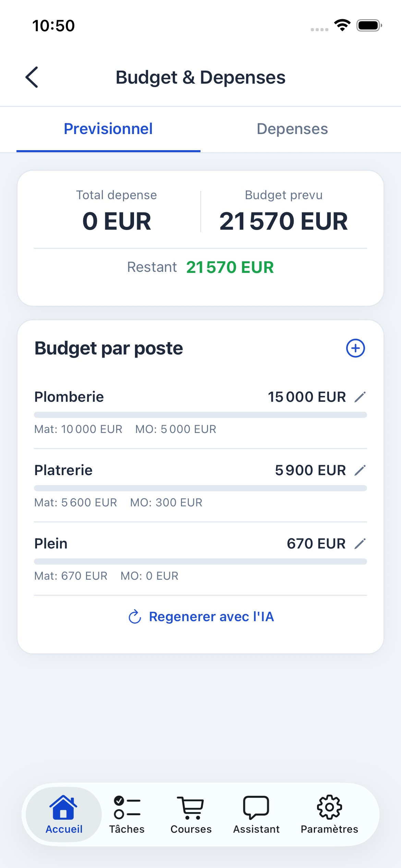The width and height of the screenshot is (401, 868).
Task: Select the Previsionnel tab
Action: tap(108, 129)
